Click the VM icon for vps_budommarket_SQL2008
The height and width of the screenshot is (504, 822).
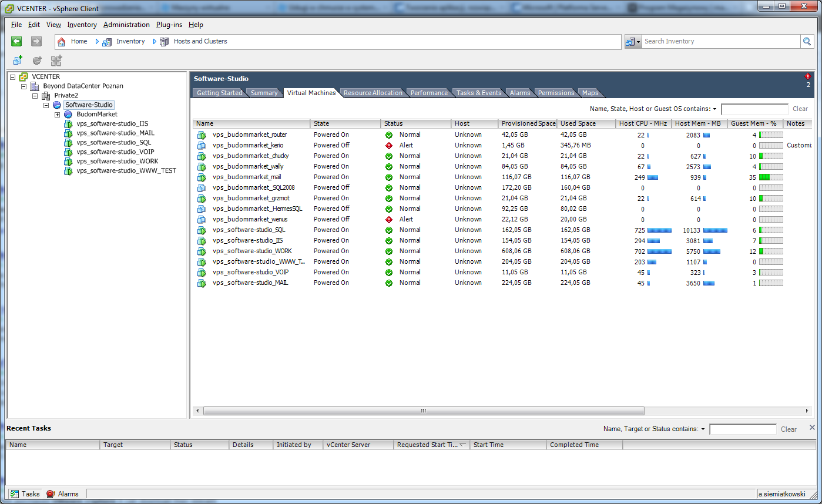coord(202,187)
